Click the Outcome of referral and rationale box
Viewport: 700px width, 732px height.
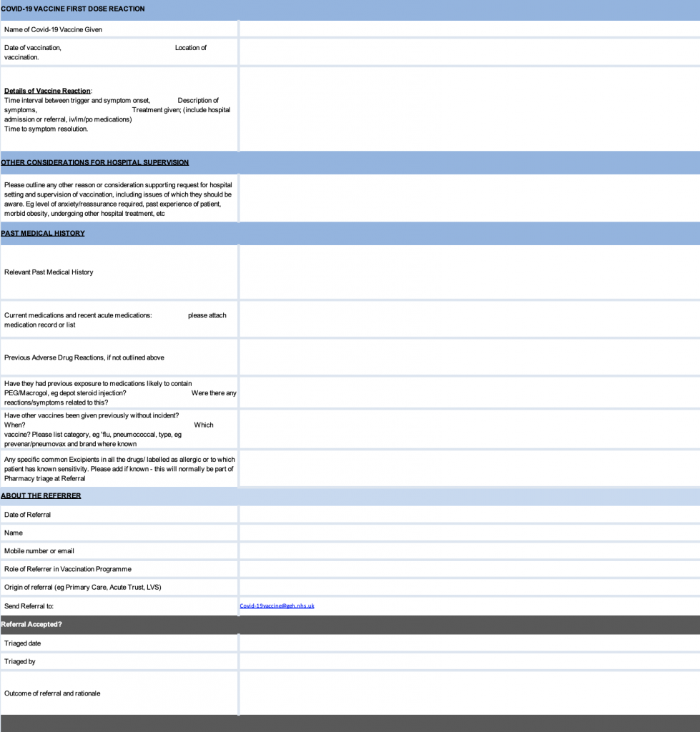[469, 693]
